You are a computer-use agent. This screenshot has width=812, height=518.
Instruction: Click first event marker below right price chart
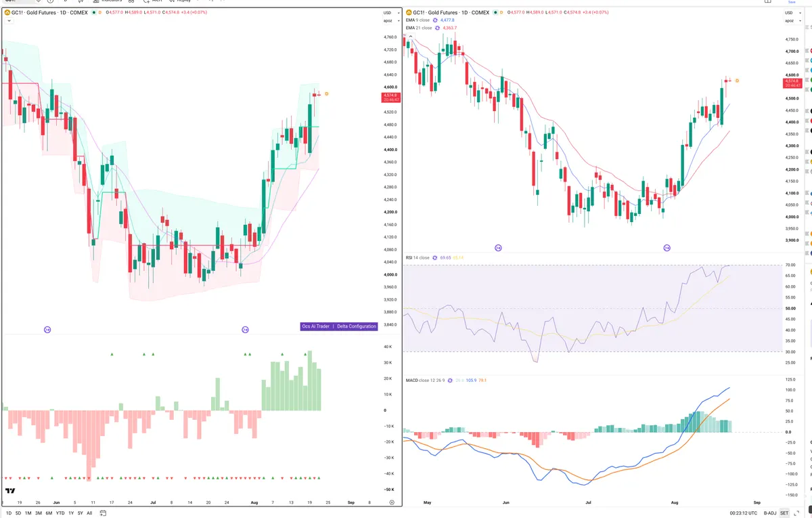click(x=499, y=249)
